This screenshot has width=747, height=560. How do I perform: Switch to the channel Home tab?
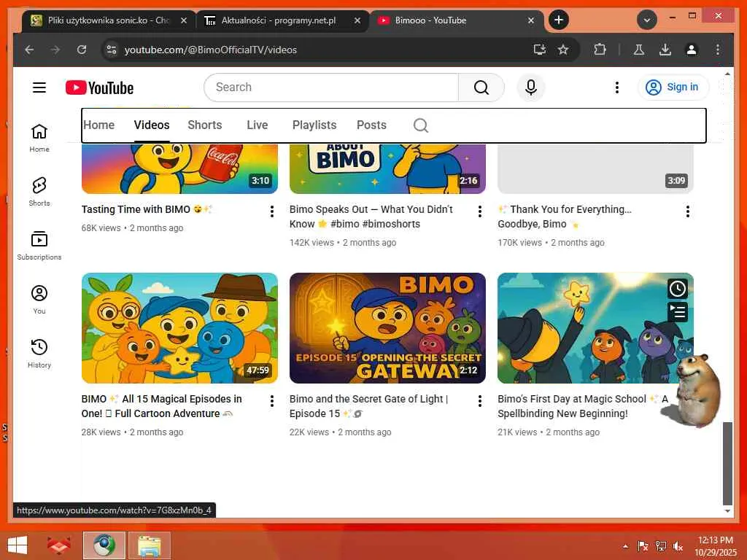pos(99,125)
